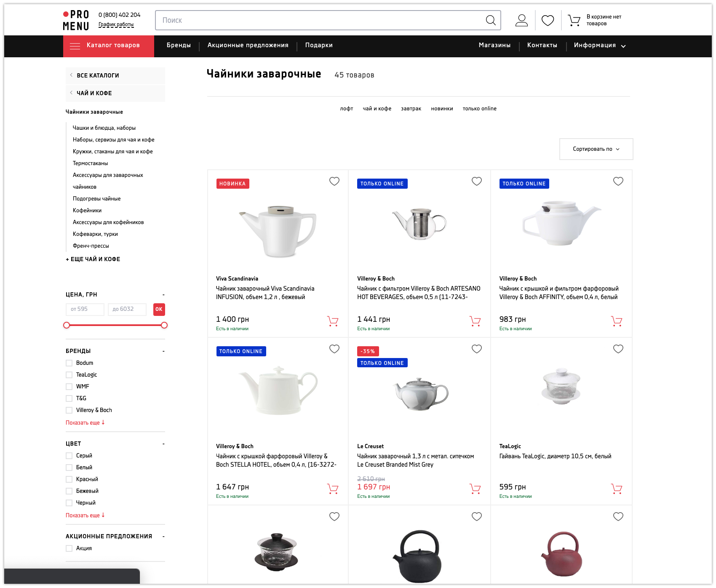Add Viva Scandinavia teapot to favorites
The height and width of the screenshot is (588, 716).
pos(334,181)
